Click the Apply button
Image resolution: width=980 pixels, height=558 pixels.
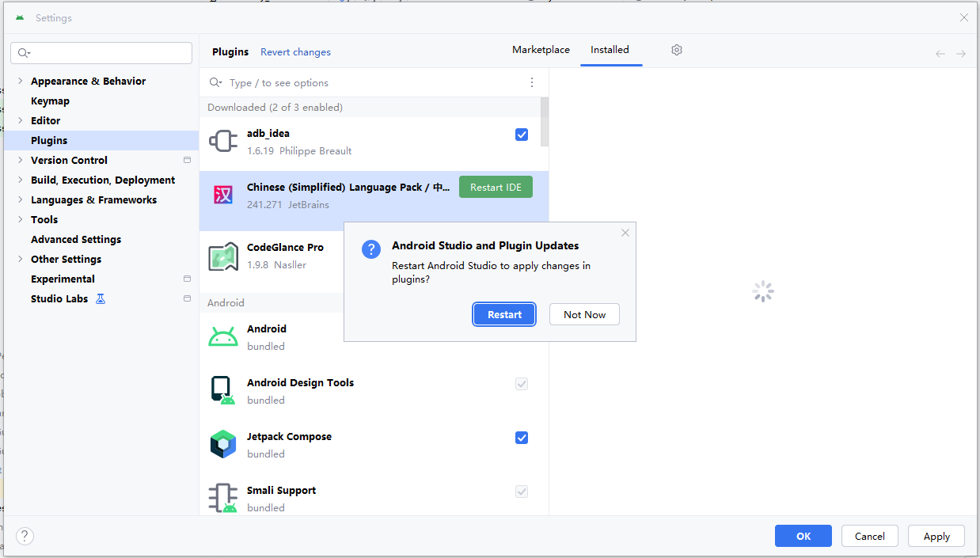point(936,536)
